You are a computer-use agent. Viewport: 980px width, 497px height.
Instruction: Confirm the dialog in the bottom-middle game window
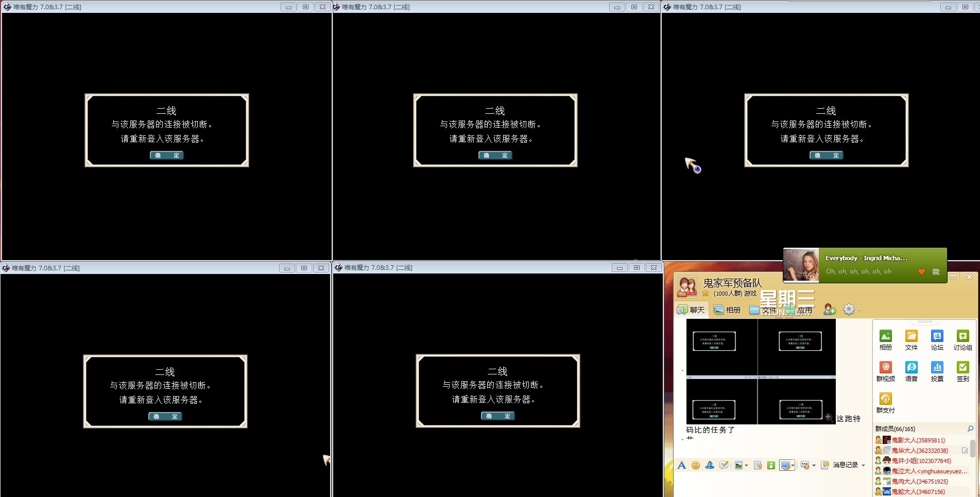(x=497, y=416)
